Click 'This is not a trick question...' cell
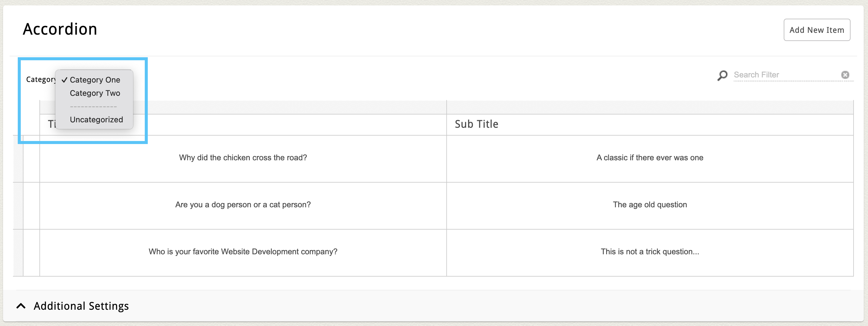Viewport: 868px width, 326px height. coord(649,251)
